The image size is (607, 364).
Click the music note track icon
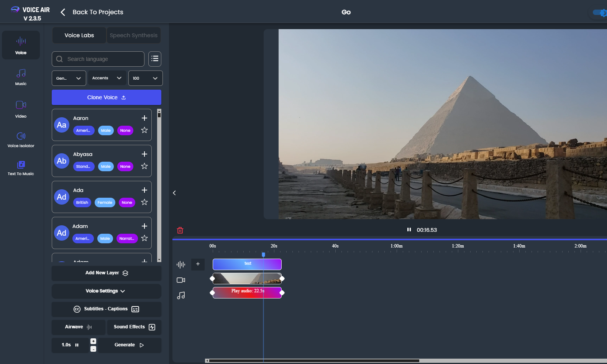click(181, 295)
